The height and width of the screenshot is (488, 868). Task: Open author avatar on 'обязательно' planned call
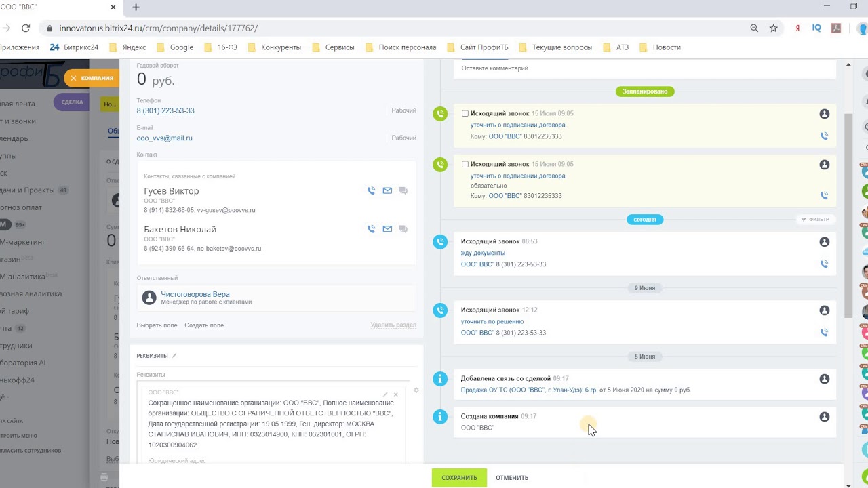pyautogui.click(x=824, y=165)
